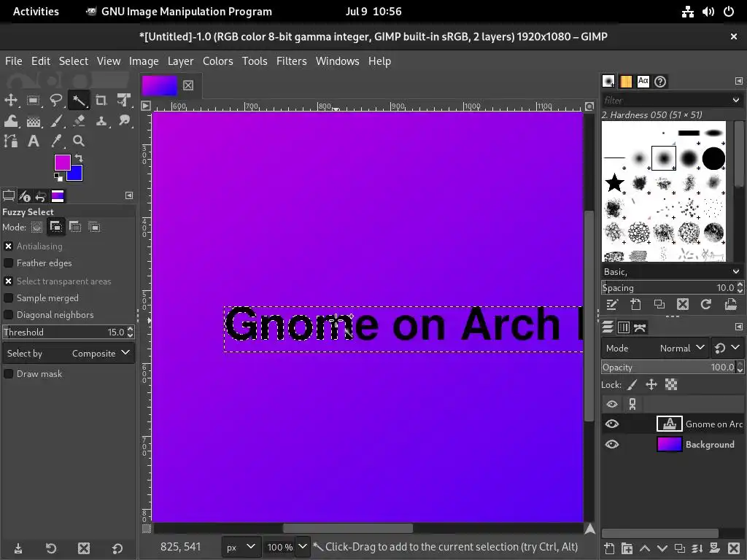Select the Fuzzy Select wand tool
747x560 pixels.
click(x=79, y=100)
